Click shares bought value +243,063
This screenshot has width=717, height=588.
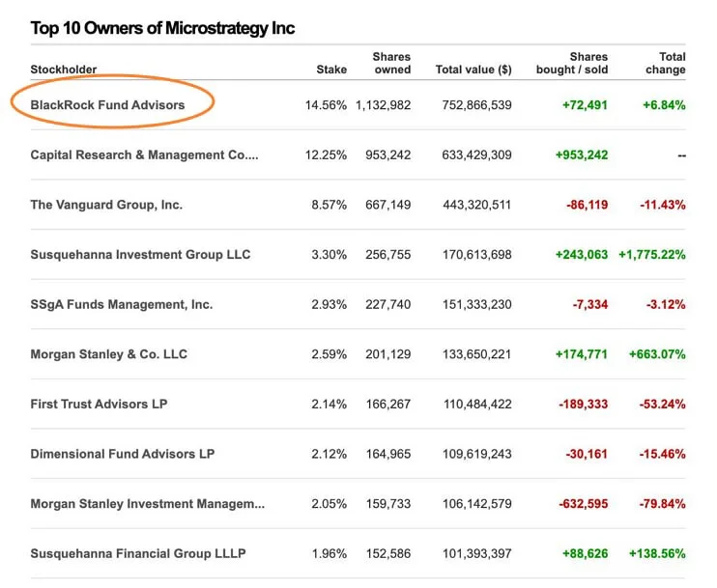point(582,255)
